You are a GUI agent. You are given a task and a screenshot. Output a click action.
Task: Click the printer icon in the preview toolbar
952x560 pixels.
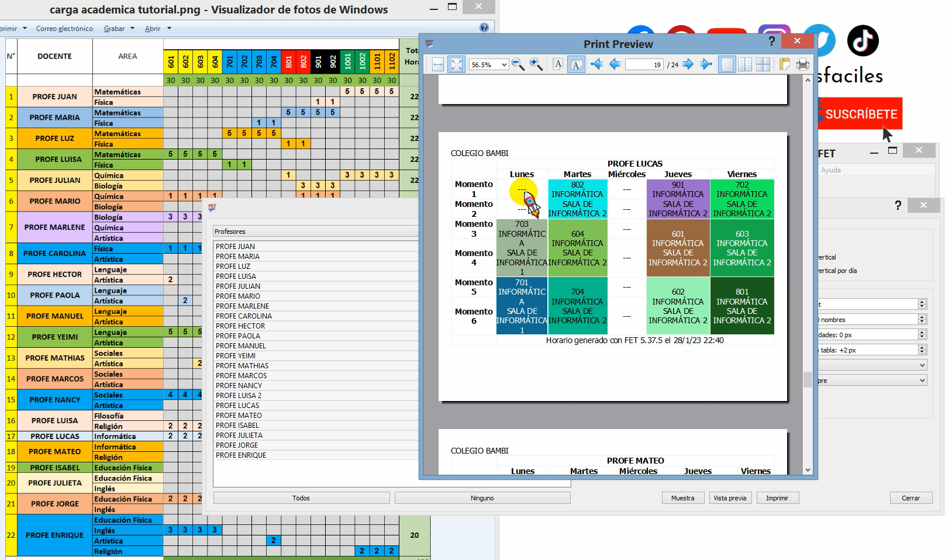(x=804, y=64)
